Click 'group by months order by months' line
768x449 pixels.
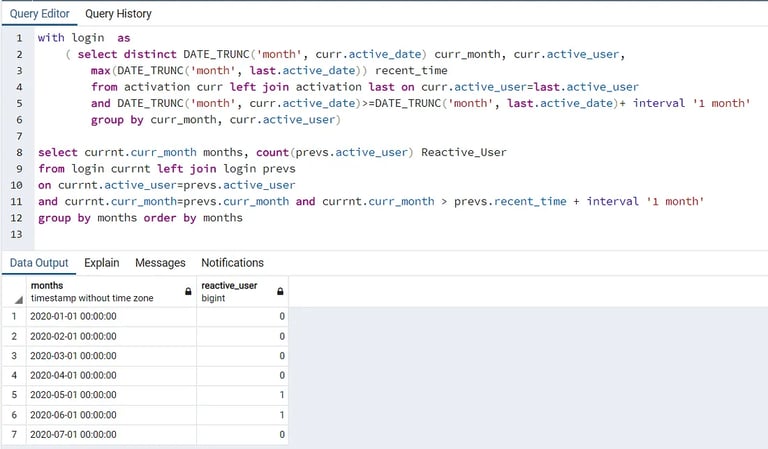(140, 218)
